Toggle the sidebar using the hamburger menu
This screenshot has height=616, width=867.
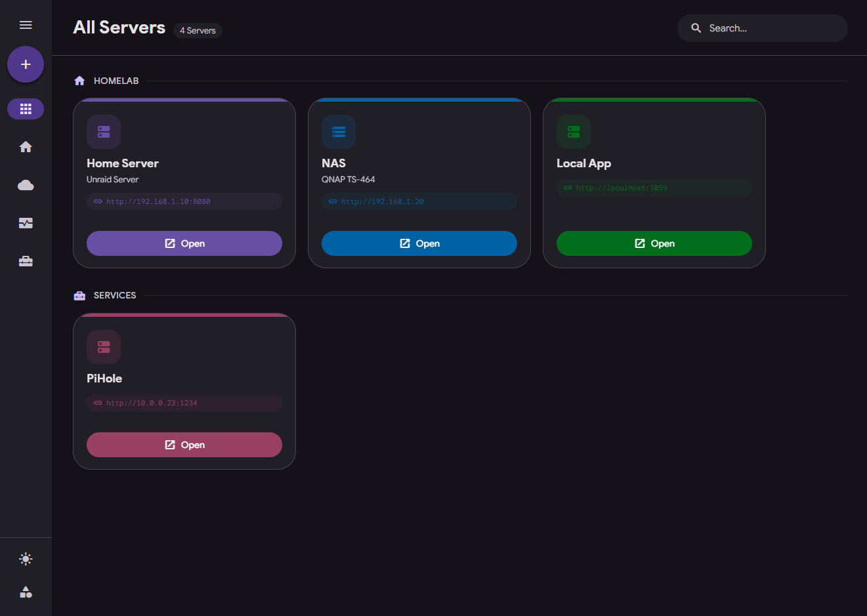[25, 24]
